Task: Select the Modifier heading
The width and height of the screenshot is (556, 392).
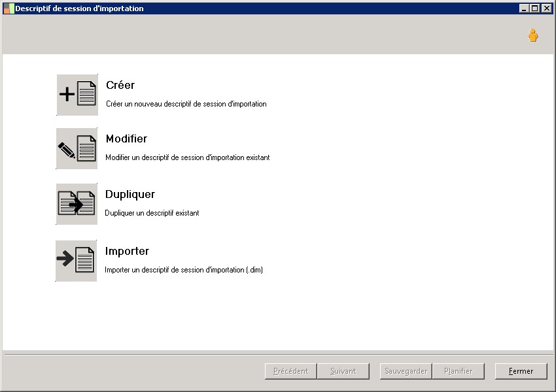Action: 126,139
